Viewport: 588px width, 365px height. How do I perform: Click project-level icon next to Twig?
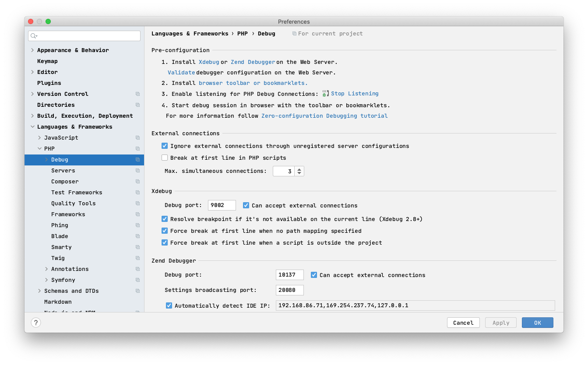click(x=137, y=258)
